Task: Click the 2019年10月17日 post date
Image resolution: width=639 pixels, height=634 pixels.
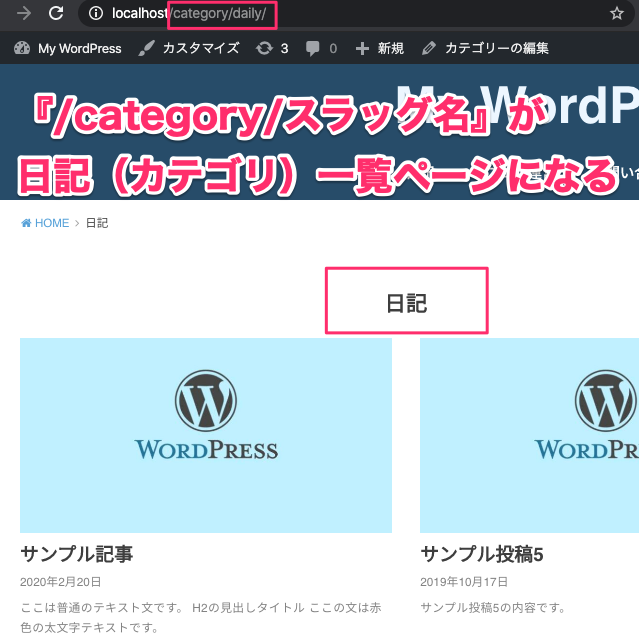Action: (x=464, y=582)
